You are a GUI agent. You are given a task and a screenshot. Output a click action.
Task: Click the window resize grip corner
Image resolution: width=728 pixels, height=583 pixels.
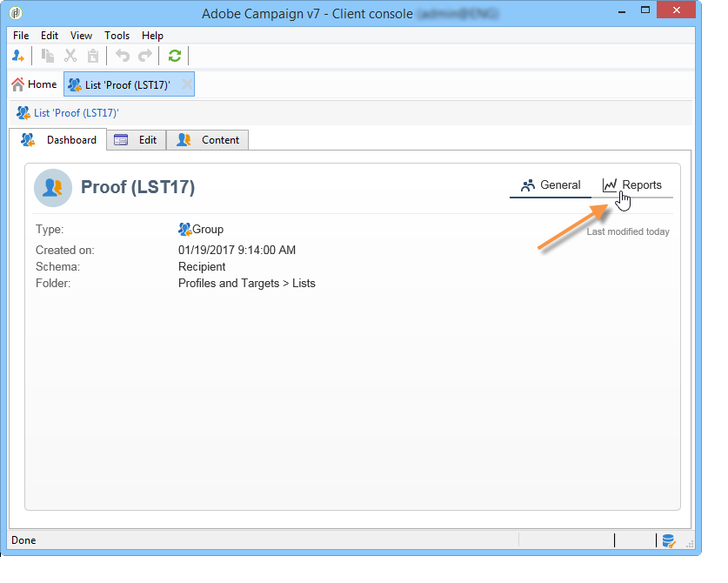pos(690,544)
